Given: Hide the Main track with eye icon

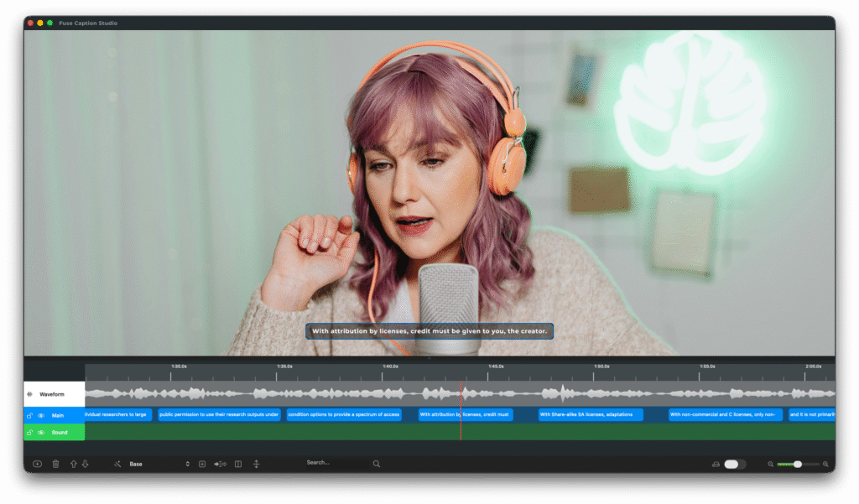Looking at the screenshot, I should tap(41, 415).
